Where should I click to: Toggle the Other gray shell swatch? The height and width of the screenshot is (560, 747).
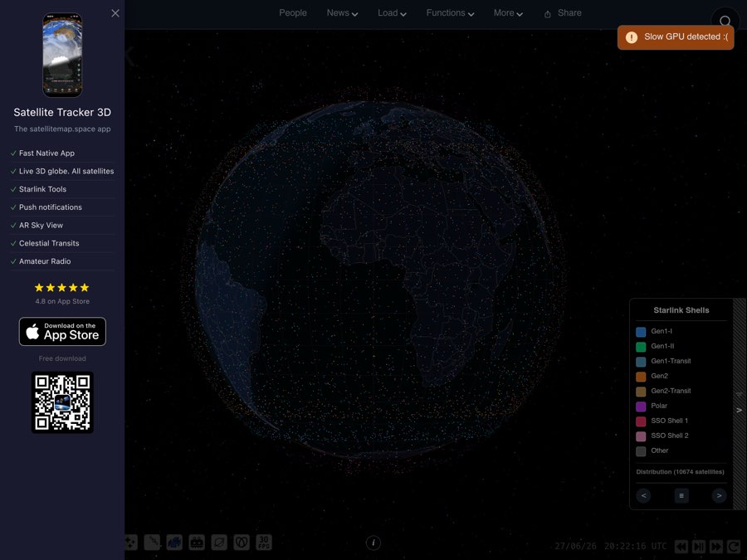click(641, 451)
